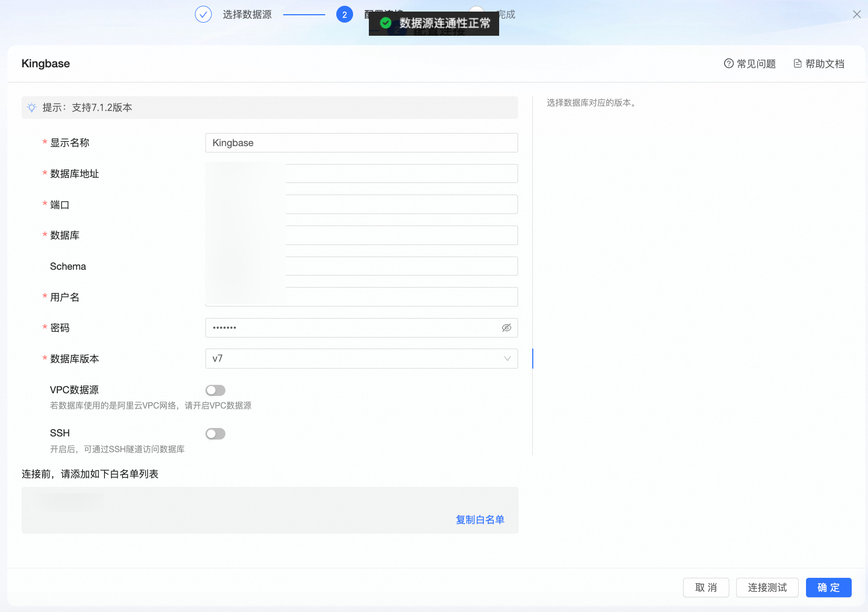
Task: Enable the SSH tunnel switch
Action: [215, 434]
